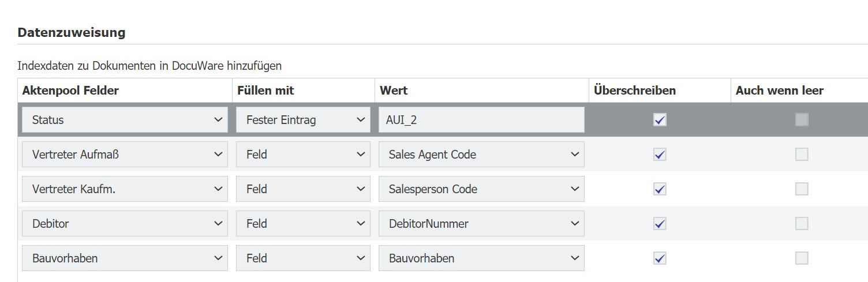Expand the Sales Agent Code value dropdown
Viewport: 868px width, 282px height.
[481, 155]
